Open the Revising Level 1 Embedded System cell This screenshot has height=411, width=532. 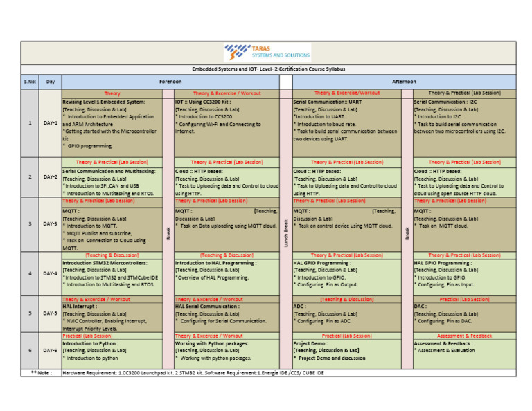click(111, 125)
